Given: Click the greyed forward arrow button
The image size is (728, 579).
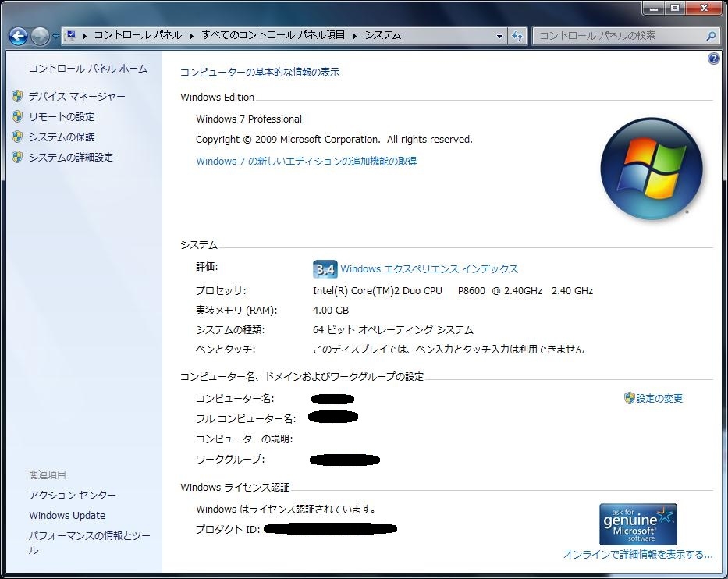Looking at the screenshot, I should click(x=40, y=36).
